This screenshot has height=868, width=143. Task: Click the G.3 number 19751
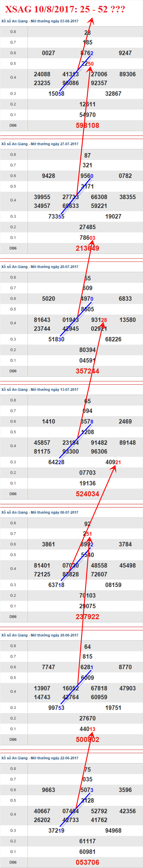113,708
